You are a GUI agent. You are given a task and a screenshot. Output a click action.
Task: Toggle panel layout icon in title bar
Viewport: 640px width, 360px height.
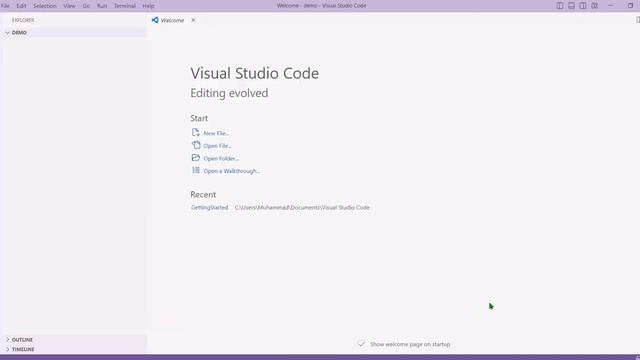(x=571, y=6)
